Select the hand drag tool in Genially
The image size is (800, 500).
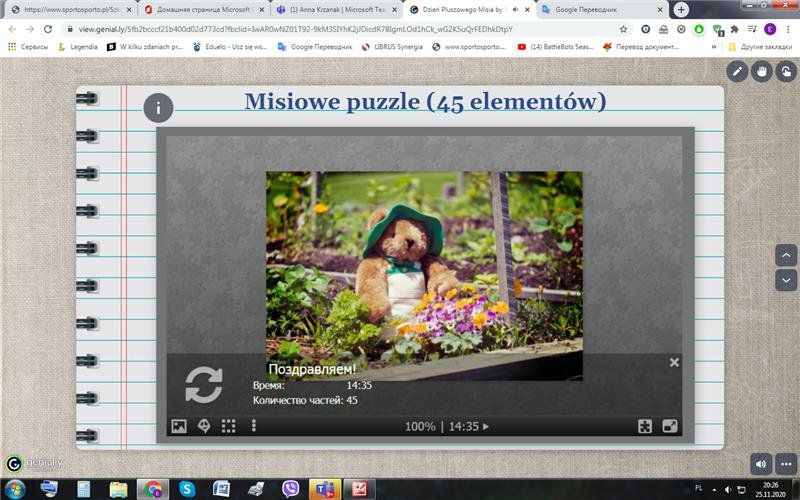coord(762,71)
